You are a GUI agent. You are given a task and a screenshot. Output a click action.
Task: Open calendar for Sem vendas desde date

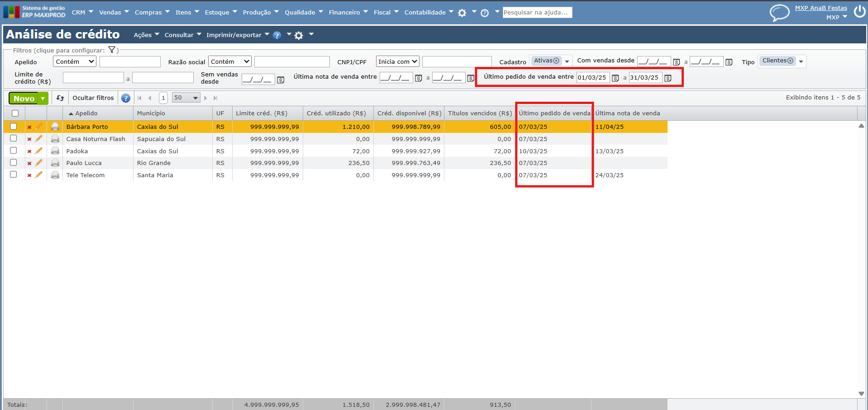[x=281, y=80]
